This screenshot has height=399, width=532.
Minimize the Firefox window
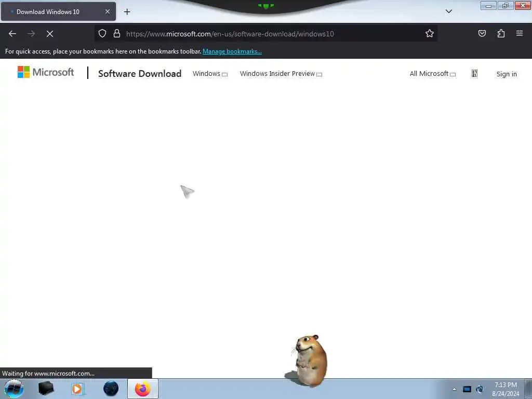tap(488, 6)
